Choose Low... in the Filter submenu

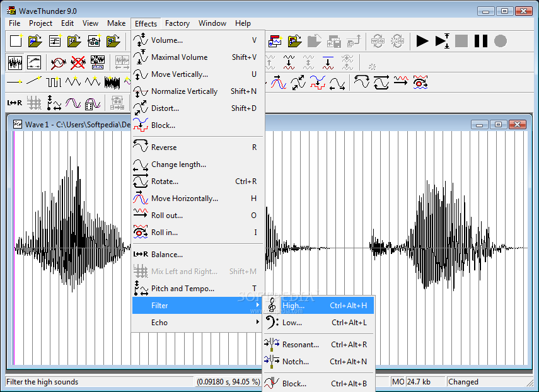pos(318,323)
